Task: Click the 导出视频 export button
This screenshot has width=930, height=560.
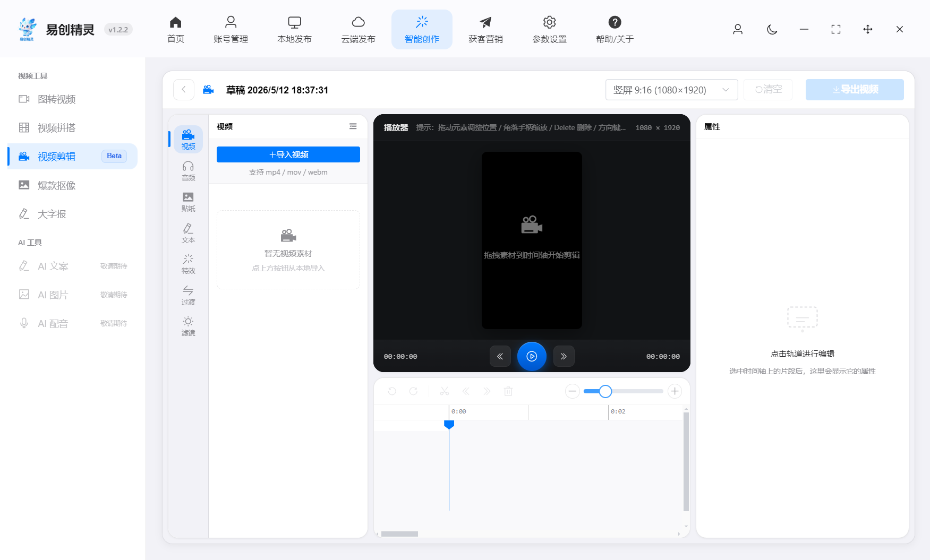Action: [x=855, y=90]
